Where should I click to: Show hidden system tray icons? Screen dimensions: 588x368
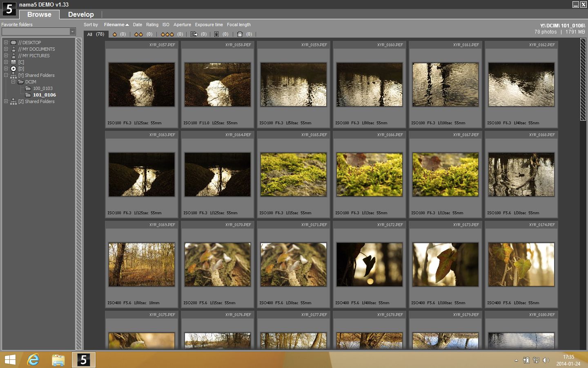coord(516,361)
